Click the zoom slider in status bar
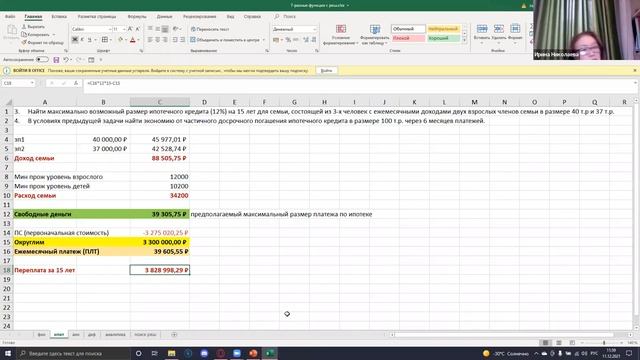The image size is (640, 360). pos(604,343)
